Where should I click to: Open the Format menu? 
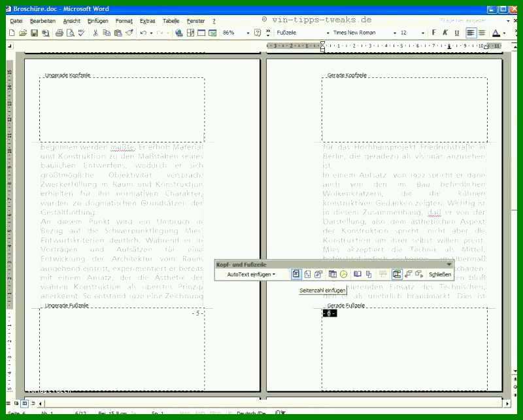pyautogui.click(x=124, y=21)
